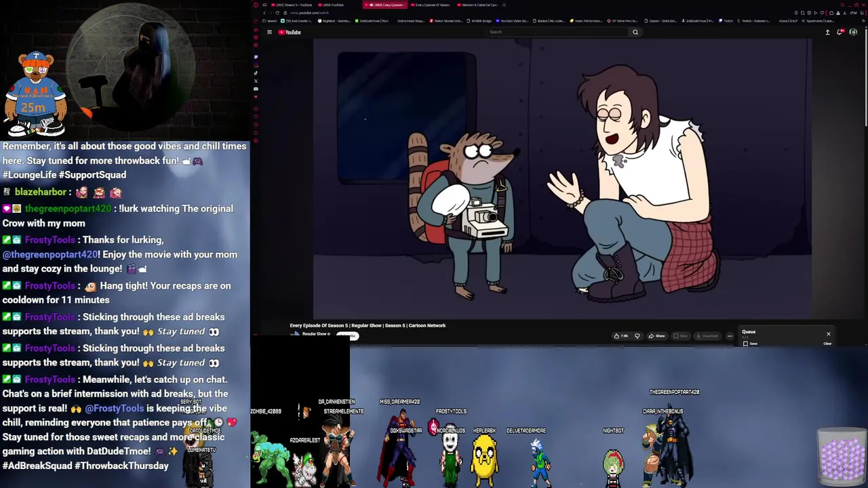868x488 pixels.
Task: Open the YouTube icon in browser sidebar
Action: 256,97
